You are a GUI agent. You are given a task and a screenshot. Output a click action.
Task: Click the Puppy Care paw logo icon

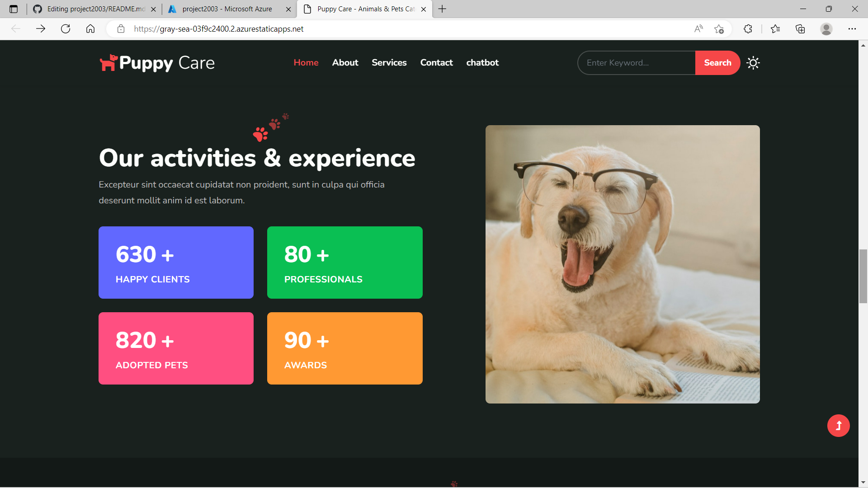click(x=108, y=63)
